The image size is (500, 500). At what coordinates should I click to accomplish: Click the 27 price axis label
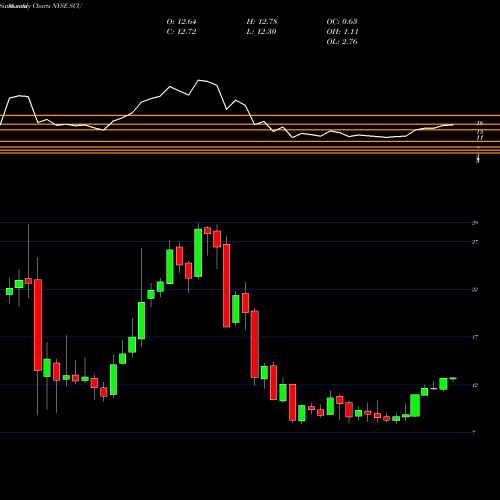[475, 242]
